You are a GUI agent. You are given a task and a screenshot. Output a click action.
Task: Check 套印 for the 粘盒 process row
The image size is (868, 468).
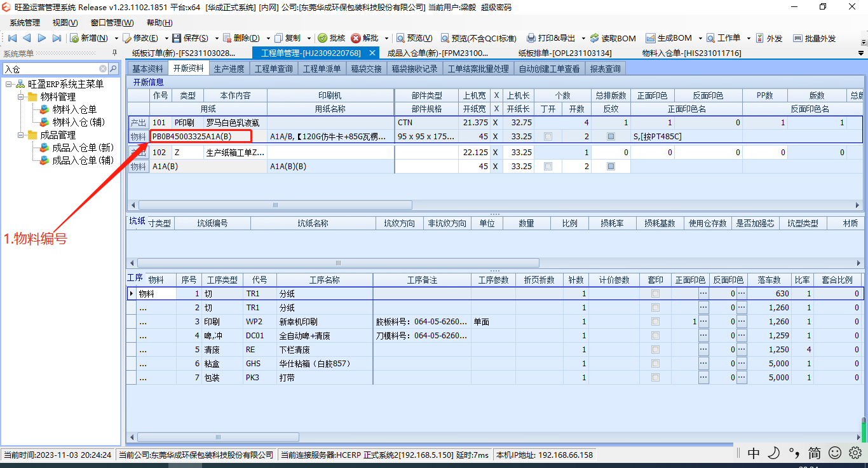(x=655, y=364)
